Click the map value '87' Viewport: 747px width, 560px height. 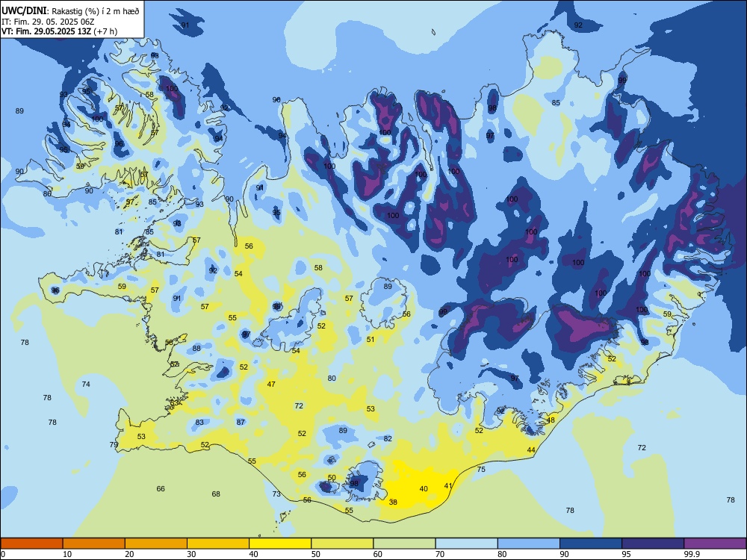[241, 422]
